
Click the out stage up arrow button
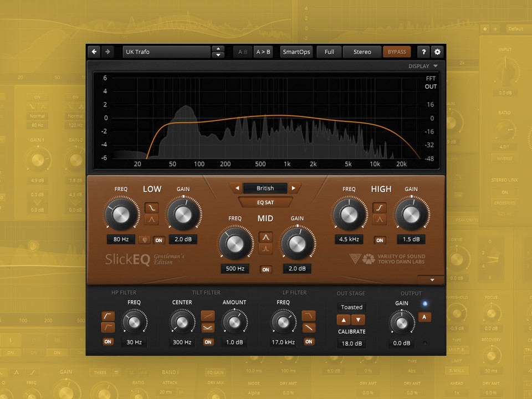(x=344, y=320)
